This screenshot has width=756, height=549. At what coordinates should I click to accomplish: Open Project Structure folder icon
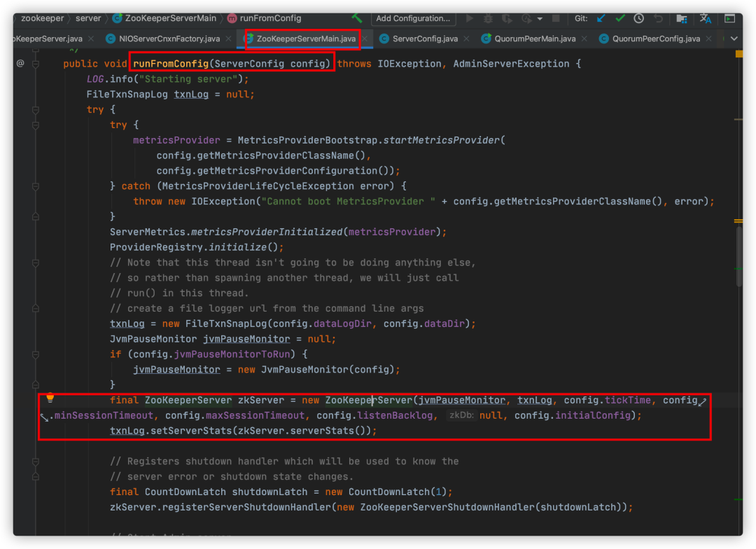tap(681, 18)
